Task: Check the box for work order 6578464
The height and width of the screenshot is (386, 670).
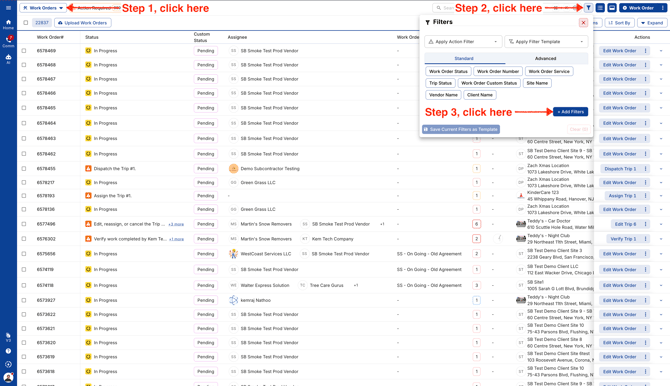Action: [x=24, y=123]
